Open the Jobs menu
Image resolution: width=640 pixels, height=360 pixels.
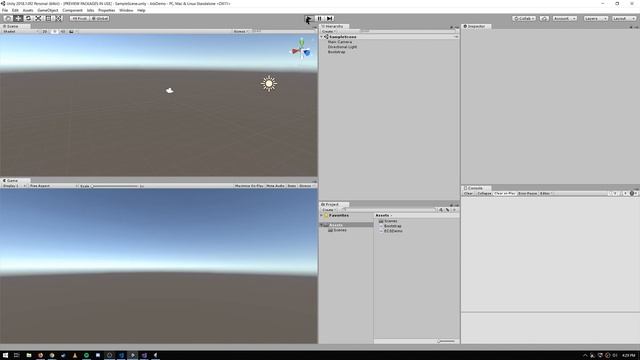(x=90, y=10)
